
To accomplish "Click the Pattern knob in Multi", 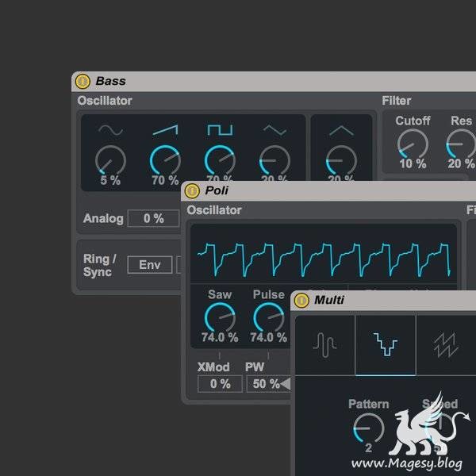I will point(368,428).
